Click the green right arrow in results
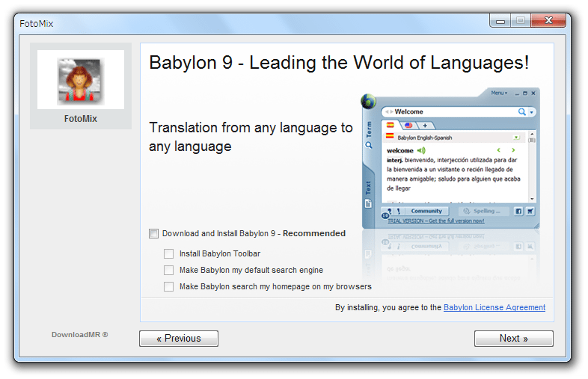 tap(513, 150)
